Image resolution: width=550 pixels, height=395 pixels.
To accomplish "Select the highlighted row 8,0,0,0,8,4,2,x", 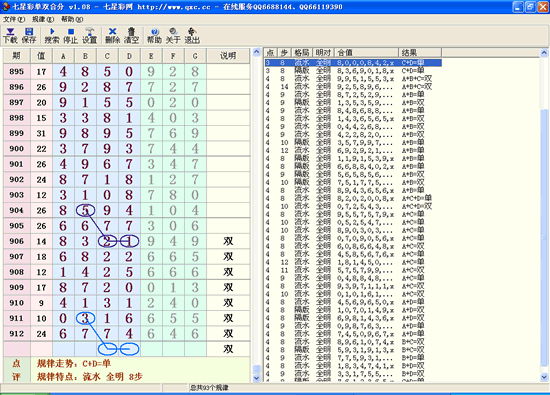I will point(353,63).
